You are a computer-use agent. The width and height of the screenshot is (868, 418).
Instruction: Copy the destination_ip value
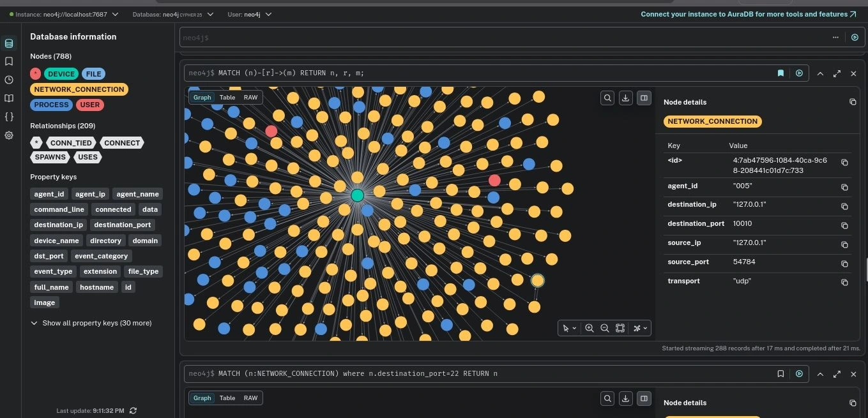tap(844, 206)
